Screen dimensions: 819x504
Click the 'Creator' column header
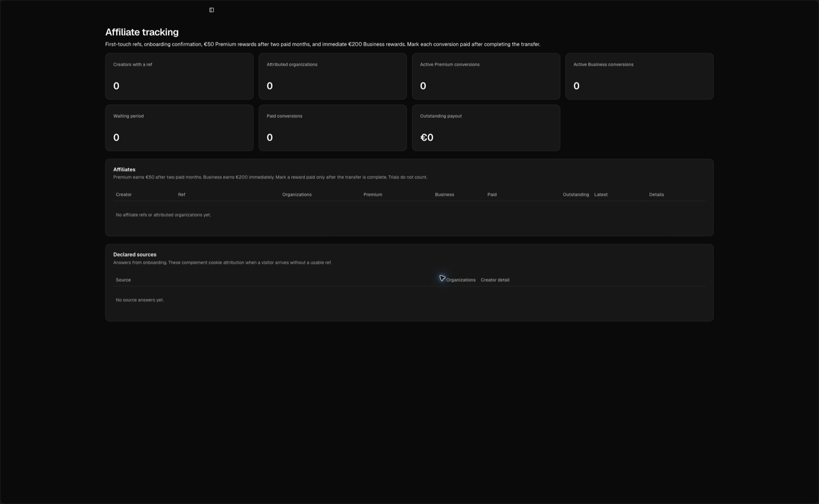[x=124, y=195]
